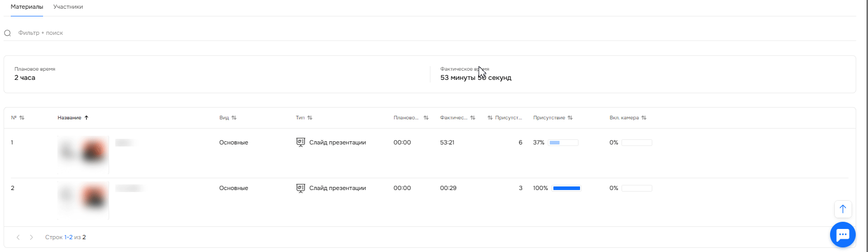Screen dimensions: 868x252
Task: Sort by № column arrows
Action: pyautogui.click(x=22, y=118)
